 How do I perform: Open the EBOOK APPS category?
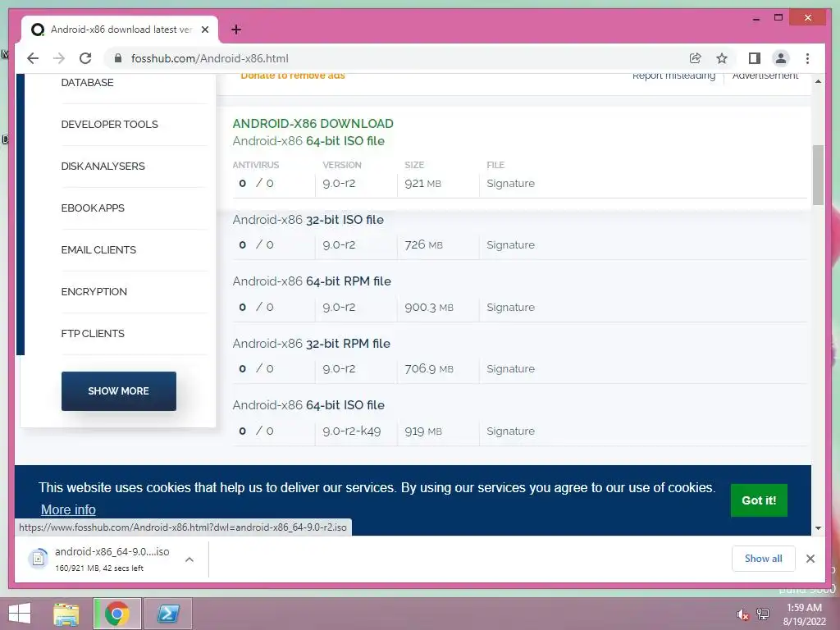pyautogui.click(x=93, y=208)
